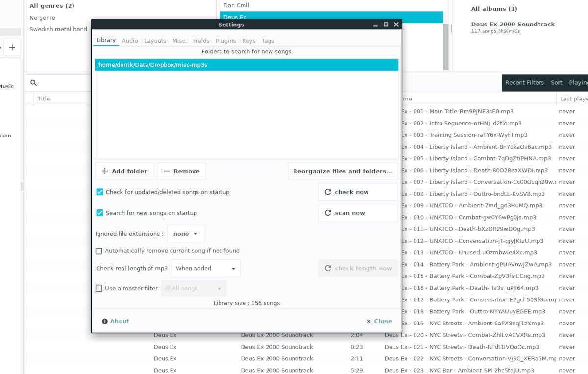Enable automatically remove current song if not found

click(99, 251)
